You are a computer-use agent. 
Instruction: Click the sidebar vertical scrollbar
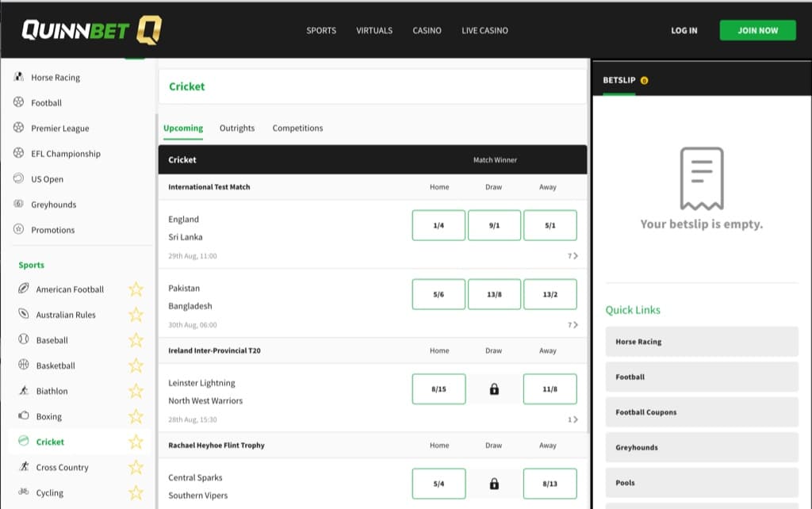pyautogui.click(x=156, y=311)
